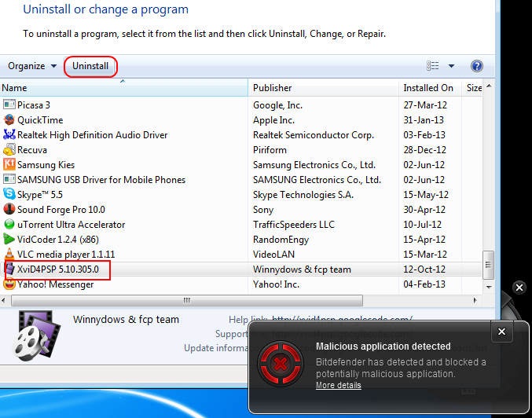Viewport: 532px width, 418px height.
Task: Select the Samsung Kies entry name
Action: click(46, 164)
